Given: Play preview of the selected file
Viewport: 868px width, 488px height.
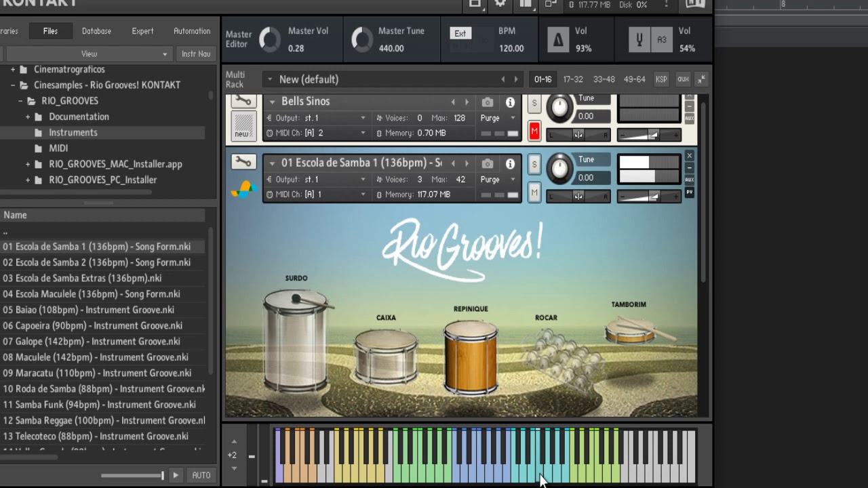Looking at the screenshot, I should click(176, 475).
